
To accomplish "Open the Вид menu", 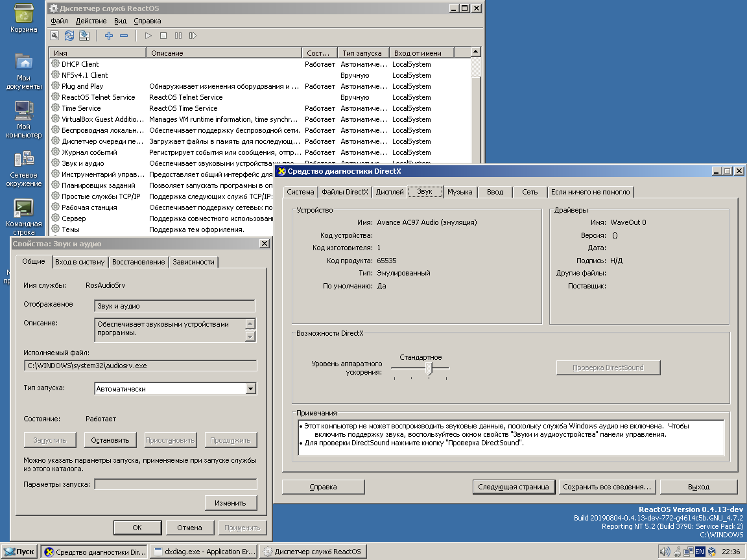I will pos(120,21).
